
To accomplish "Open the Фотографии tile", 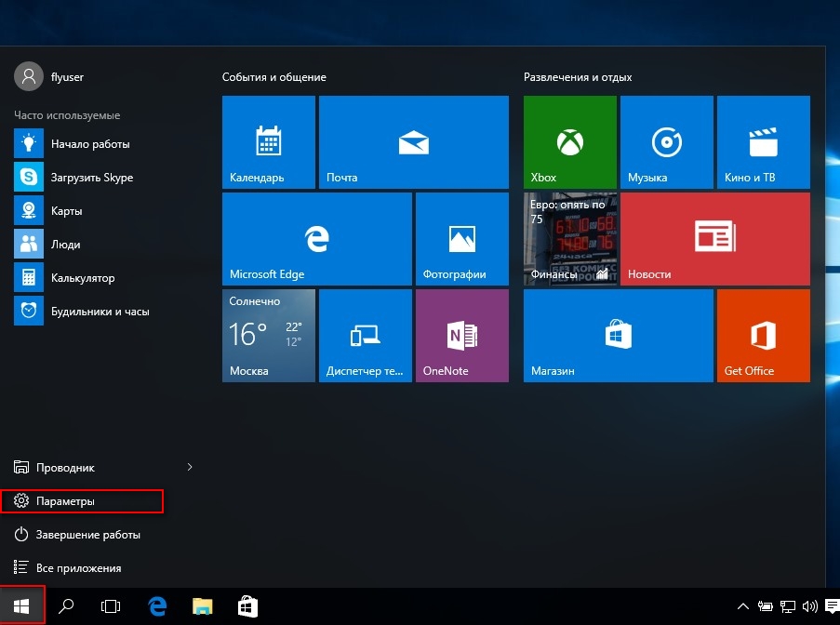I will [x=461, y=239].
